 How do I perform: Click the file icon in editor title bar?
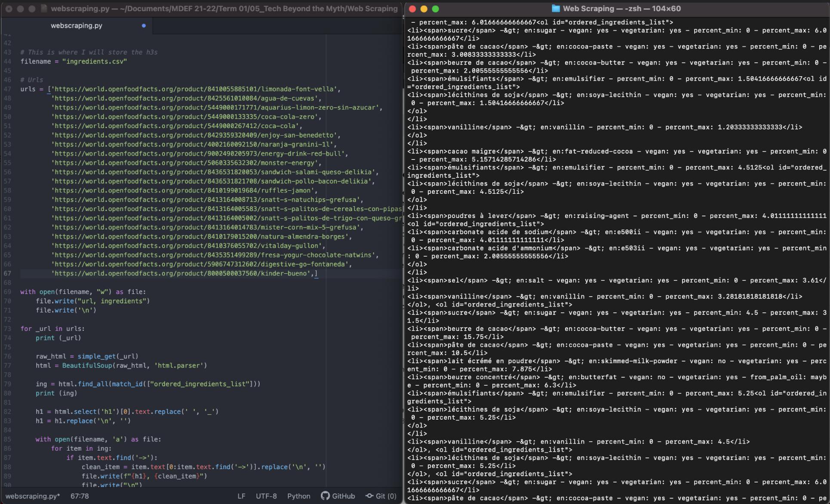coord(44,9)
